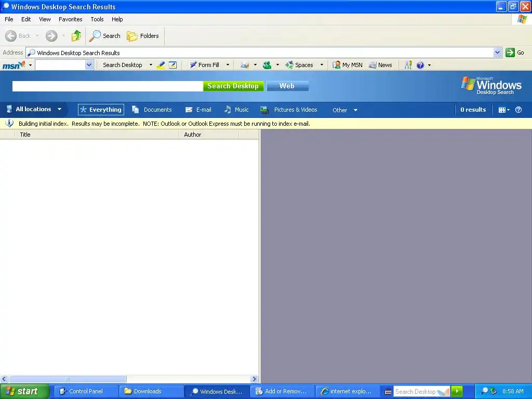Click the Web search button

[x=287, y=86]
